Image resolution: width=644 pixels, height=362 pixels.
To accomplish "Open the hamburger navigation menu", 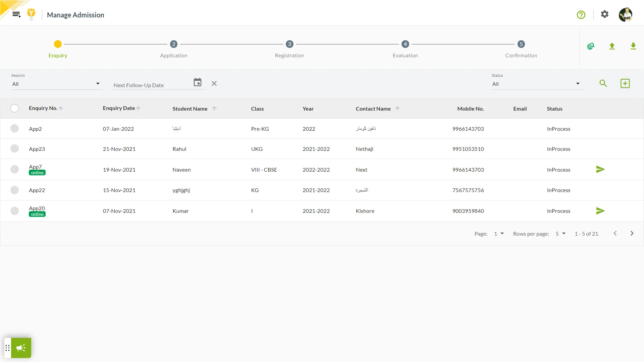I will tap(16, 14).
